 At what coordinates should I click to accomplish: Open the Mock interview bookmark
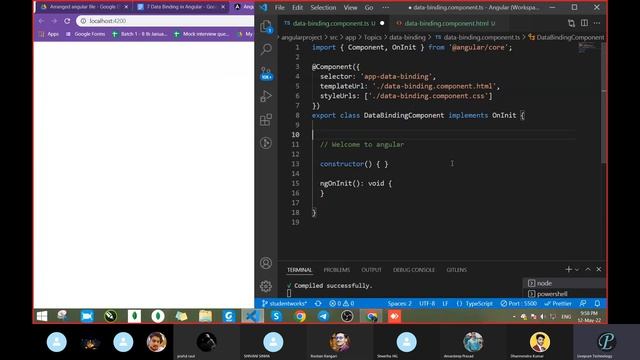click(201, 34)
